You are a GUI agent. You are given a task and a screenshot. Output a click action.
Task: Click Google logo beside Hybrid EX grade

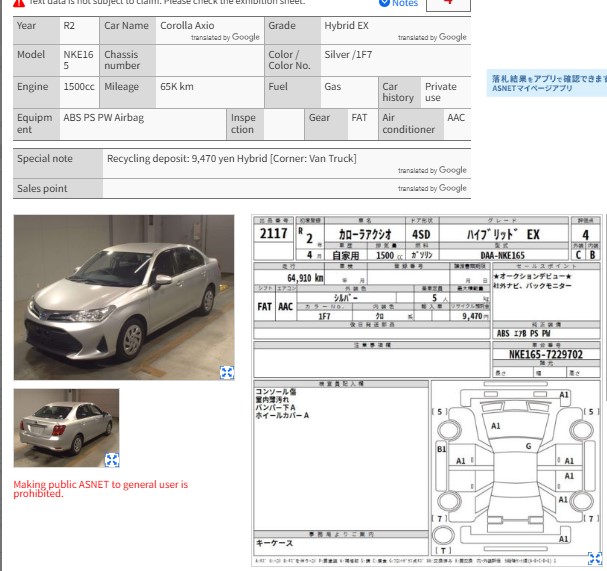[x=453, y=37]
